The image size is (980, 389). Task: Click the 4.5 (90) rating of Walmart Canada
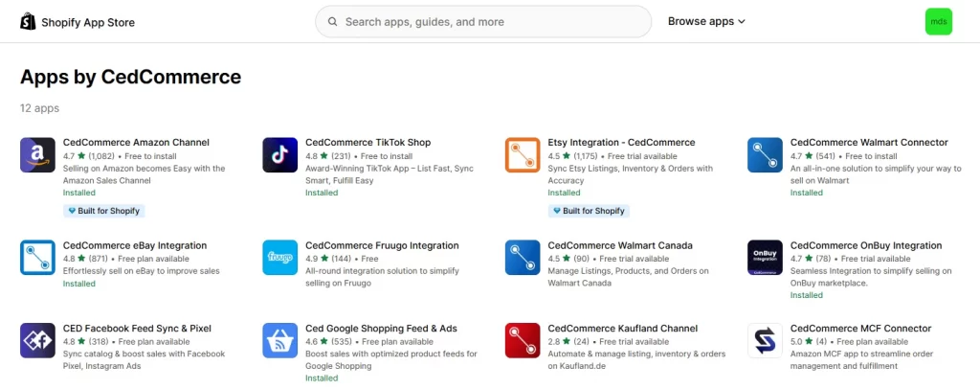pyautogui.click(x=568, y=259)
